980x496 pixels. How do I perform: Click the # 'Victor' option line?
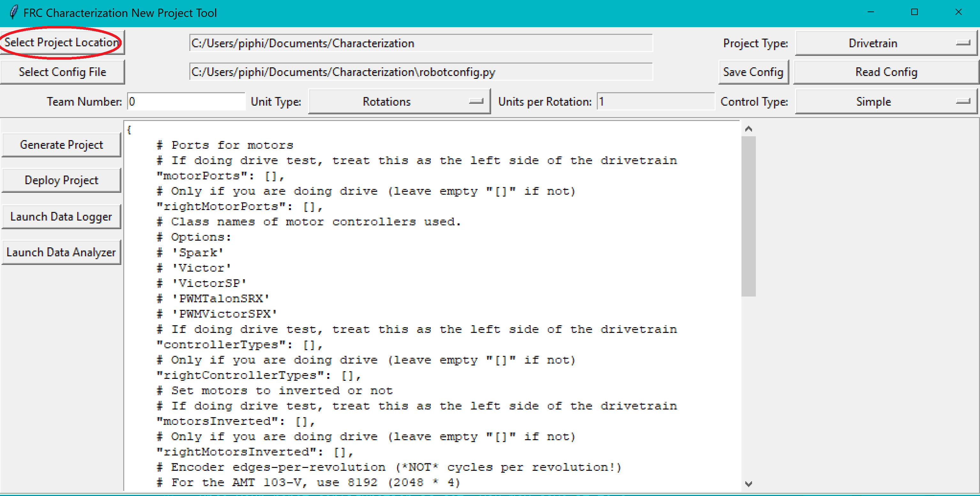click(x=194, y=268)
